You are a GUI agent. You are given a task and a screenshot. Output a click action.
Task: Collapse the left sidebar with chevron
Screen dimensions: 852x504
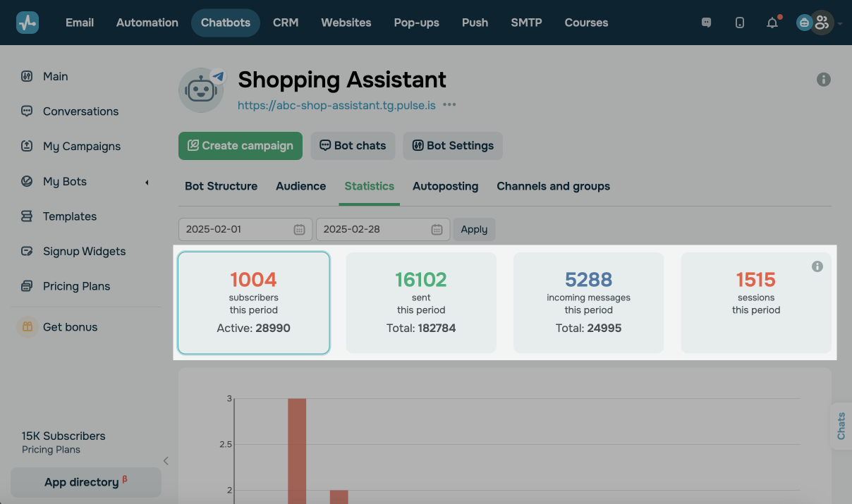(166, 461)
